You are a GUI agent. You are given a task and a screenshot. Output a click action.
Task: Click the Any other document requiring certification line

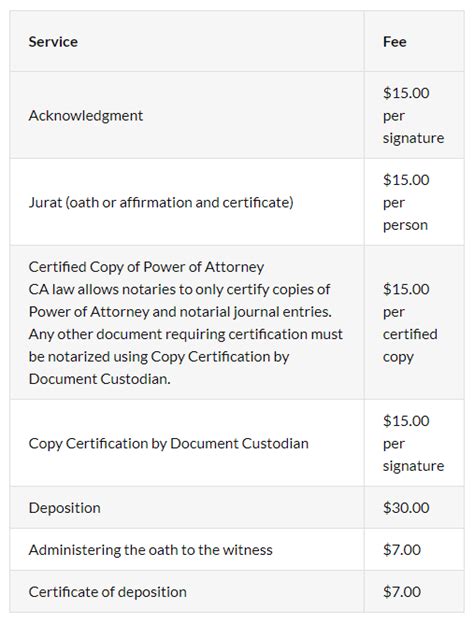tap(185, 334)
